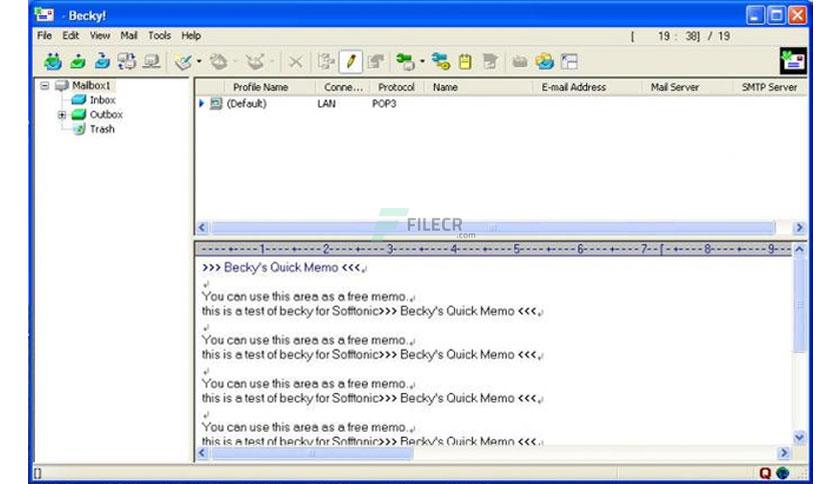Collapse the Mailbox1 tree node
836x484 pixels.
[x=45, y=85]
